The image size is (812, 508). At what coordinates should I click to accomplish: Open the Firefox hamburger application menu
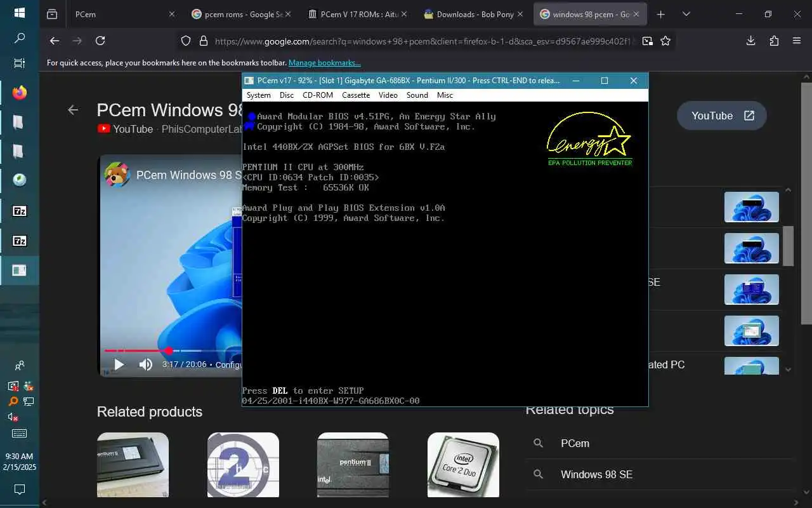(x=797, y=41)
